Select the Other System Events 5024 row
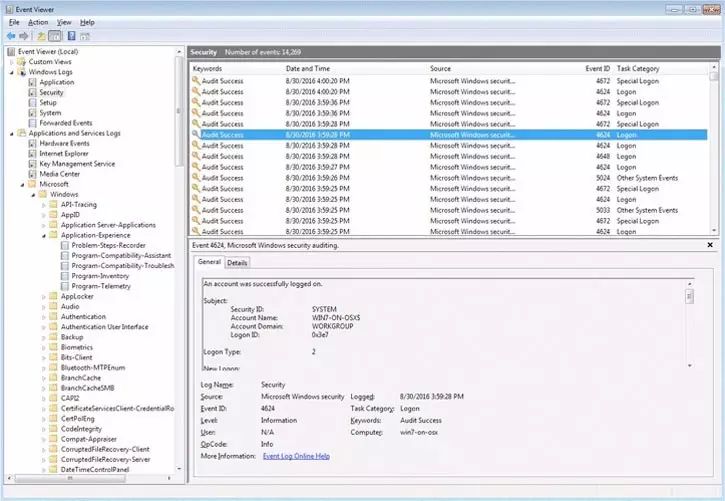The height and width of the screenshot is (501, 725). pos(450,177)
